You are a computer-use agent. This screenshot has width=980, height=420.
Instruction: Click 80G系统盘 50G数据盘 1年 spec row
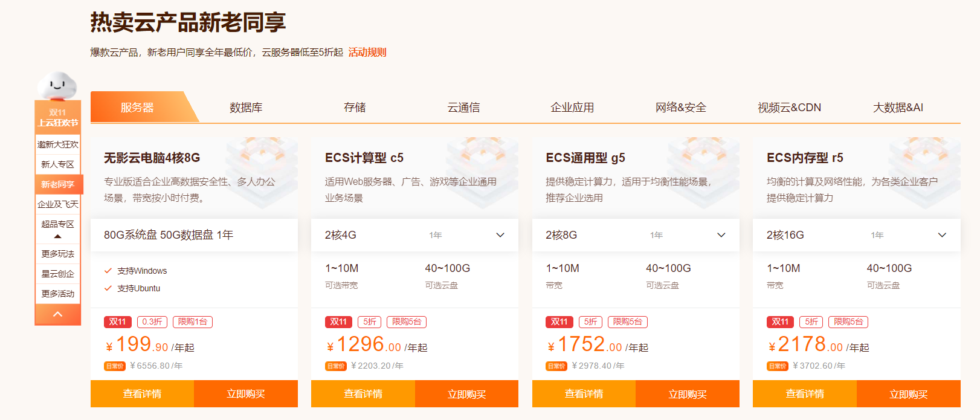[194, 235]
